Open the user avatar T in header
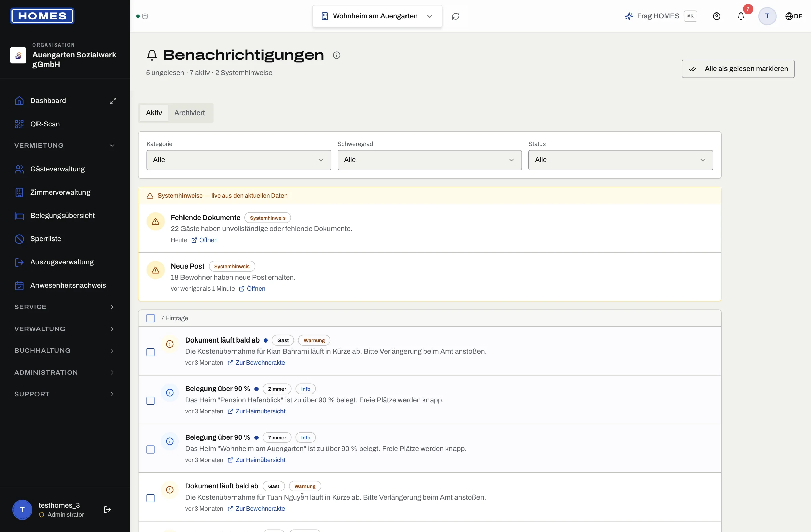 pos(767,16)
